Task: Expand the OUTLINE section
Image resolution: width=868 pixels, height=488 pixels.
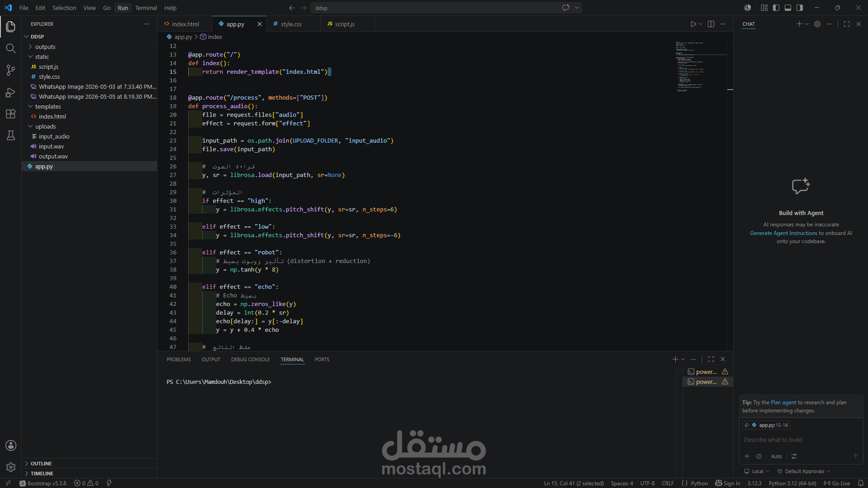Action: coord(41,464)
